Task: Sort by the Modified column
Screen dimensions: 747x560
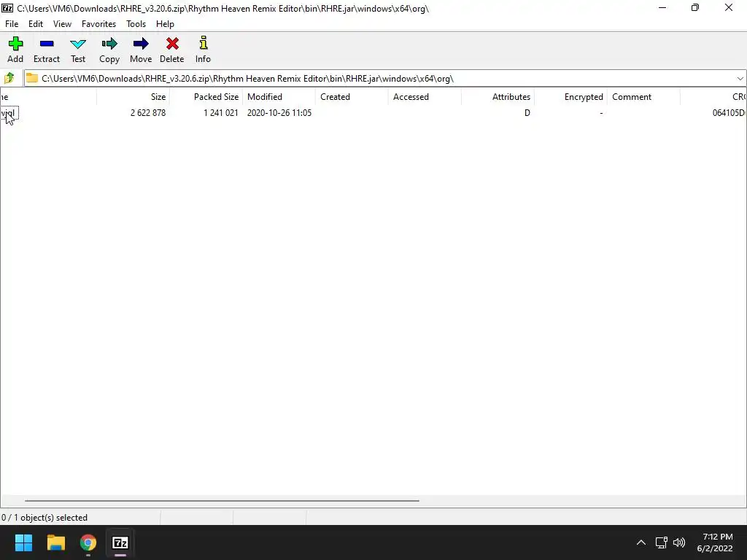Action: pyautogui.click(x=279, y=97)
